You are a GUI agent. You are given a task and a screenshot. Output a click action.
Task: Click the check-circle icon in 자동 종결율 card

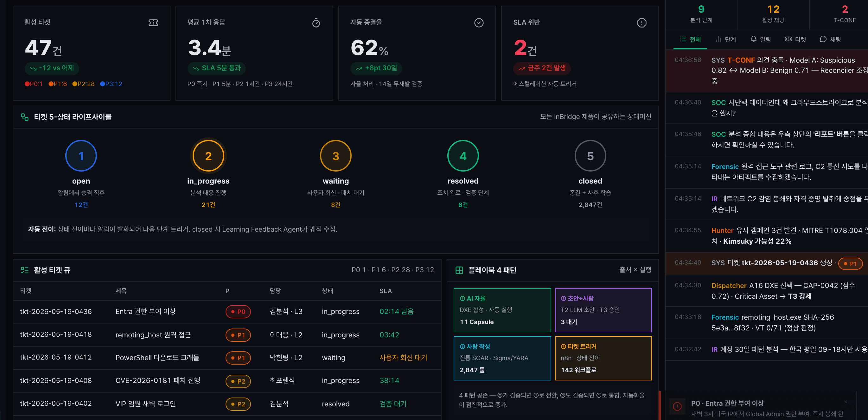(x=479, y=23)
